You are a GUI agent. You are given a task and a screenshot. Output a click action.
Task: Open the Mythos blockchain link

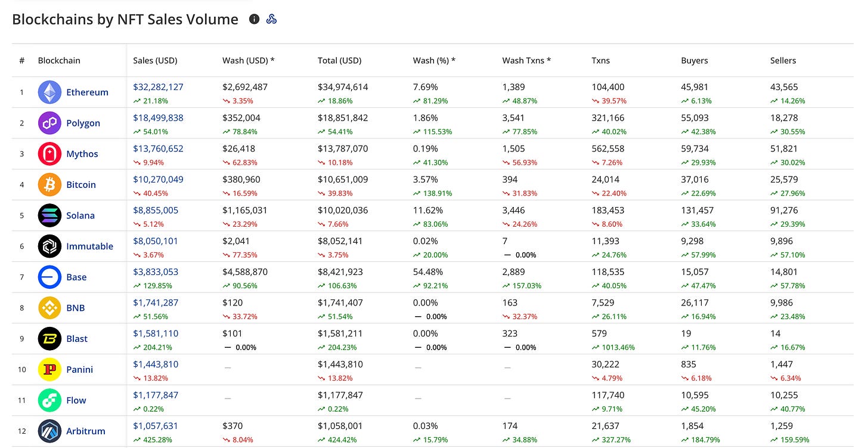(x=82, y=154)
